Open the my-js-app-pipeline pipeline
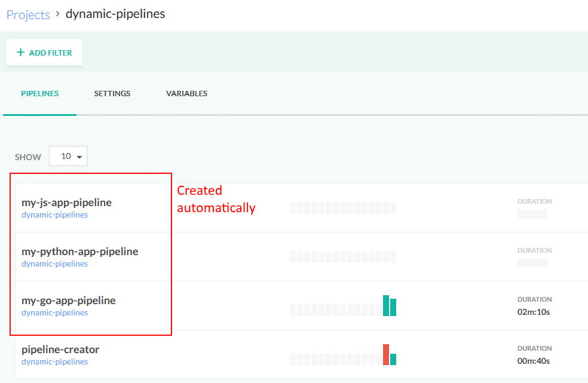Image resolution: width=588 pixels, height=383 pixels. 66,203
